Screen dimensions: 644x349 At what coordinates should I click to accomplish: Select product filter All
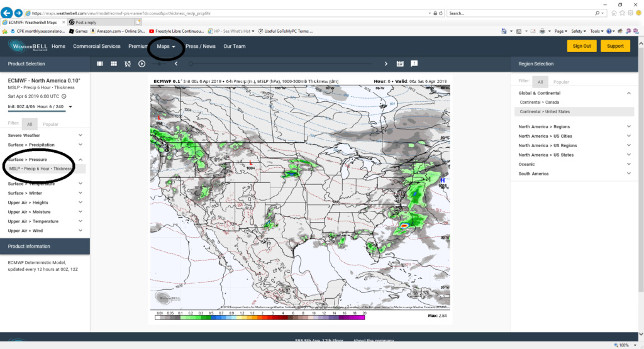click(30, 124)
